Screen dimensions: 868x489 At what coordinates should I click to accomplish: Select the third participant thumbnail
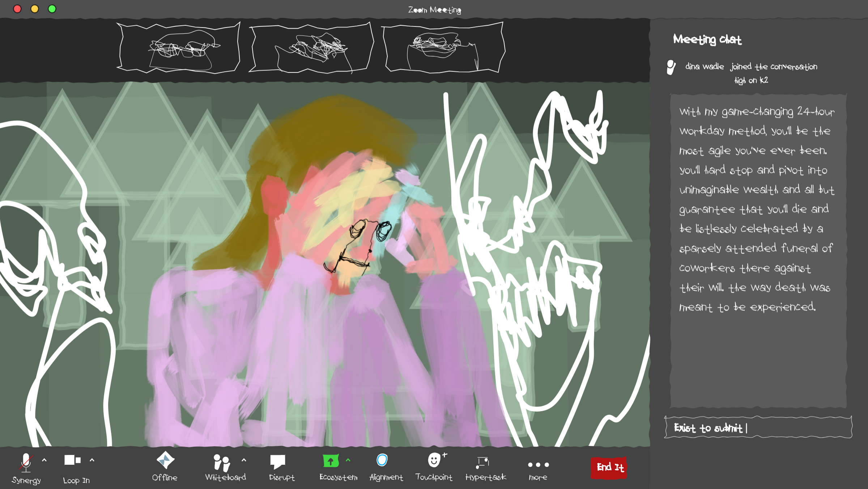click(x=443, y=48)
